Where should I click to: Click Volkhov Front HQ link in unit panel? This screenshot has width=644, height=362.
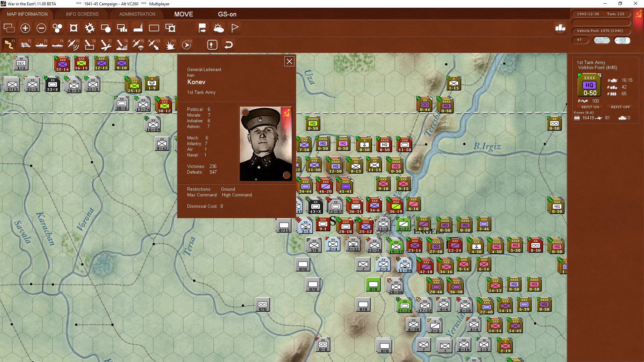tap(597, 68)
